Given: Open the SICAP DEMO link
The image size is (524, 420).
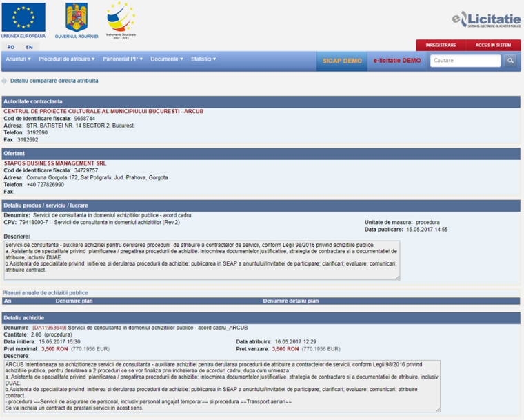Looking at the screenshot, I should (342, 61).
